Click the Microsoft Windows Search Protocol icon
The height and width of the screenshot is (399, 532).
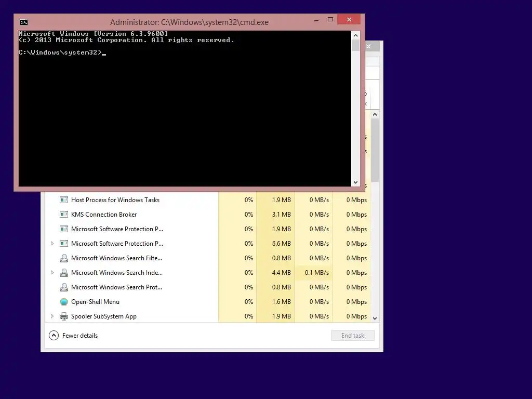coord(64,287)
